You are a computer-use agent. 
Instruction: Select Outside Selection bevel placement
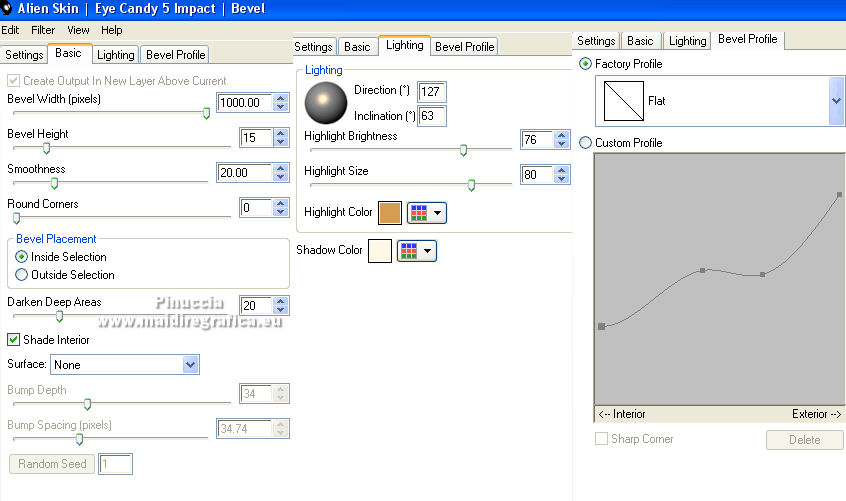(22, 275)
